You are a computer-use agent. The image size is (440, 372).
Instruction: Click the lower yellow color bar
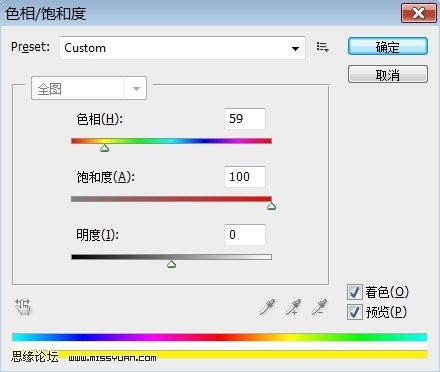click(219, 354)
